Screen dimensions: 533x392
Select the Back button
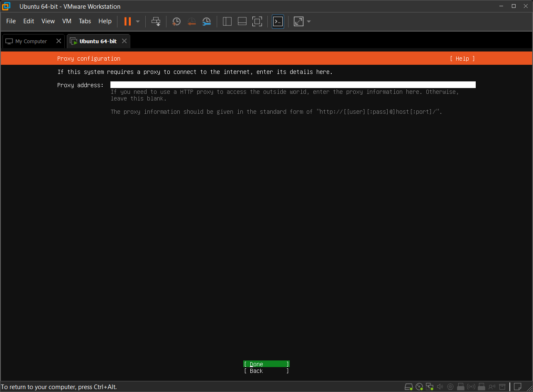click(x=266, y=371)
